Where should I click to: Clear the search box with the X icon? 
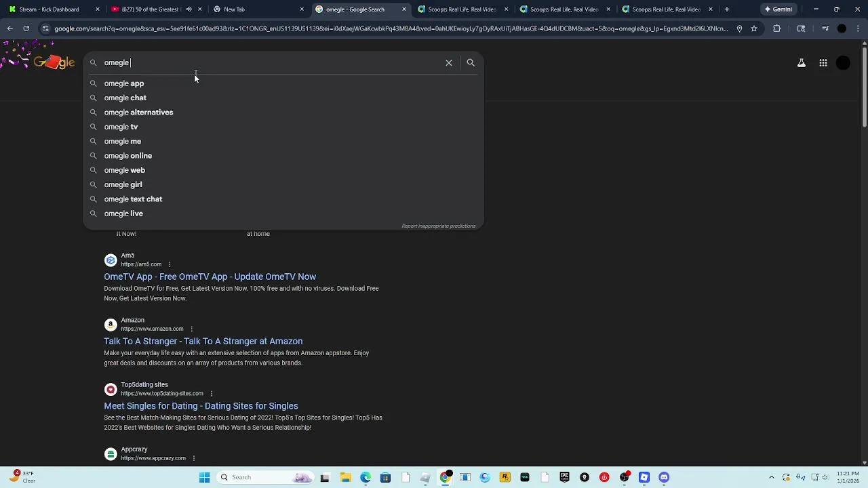(448, 62)
